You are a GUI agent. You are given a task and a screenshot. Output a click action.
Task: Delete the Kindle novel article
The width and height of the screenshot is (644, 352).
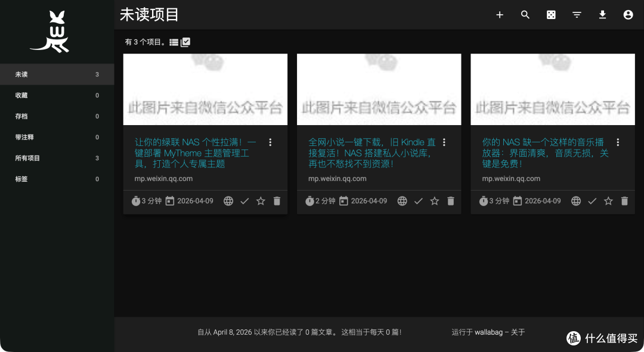click(451, 201)
